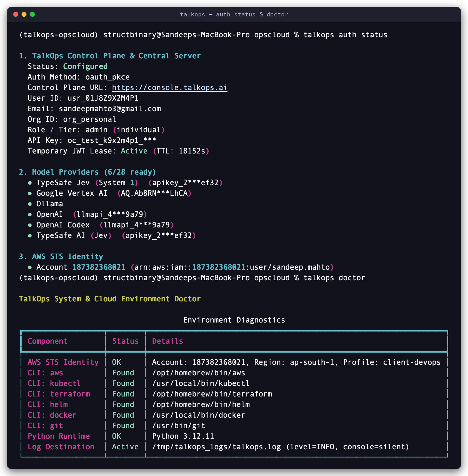468x476 pixels.
Task: Click the 'Environment Diagnostics' table title
Action: click(234, 320)
